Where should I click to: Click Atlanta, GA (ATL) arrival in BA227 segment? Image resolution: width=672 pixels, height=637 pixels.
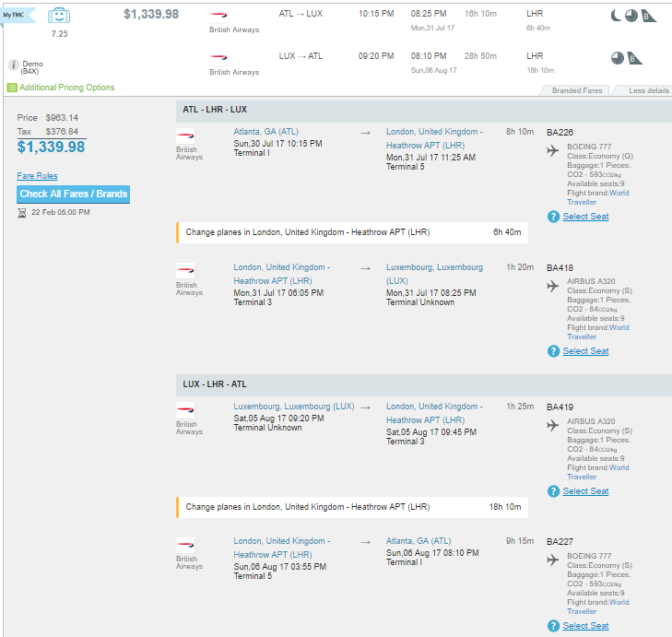click(419, 541)
